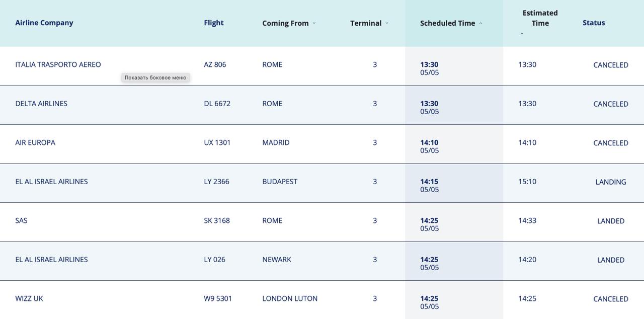The width and height of the screenshot is (644, 319).
Task: Click LANDING status of Budapest flight
Action: tap(610, 182)
